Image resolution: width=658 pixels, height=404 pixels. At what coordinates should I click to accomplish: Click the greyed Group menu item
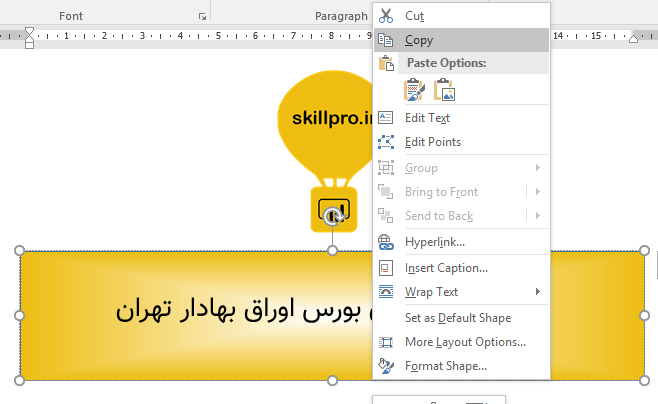(x=462, y=168)
